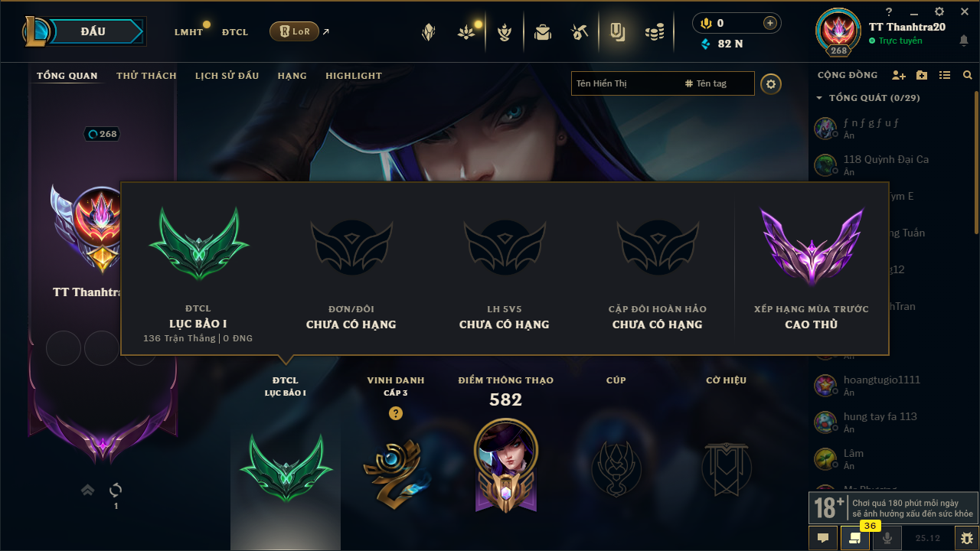Open profile search settings gear

[x=771, y=83]
